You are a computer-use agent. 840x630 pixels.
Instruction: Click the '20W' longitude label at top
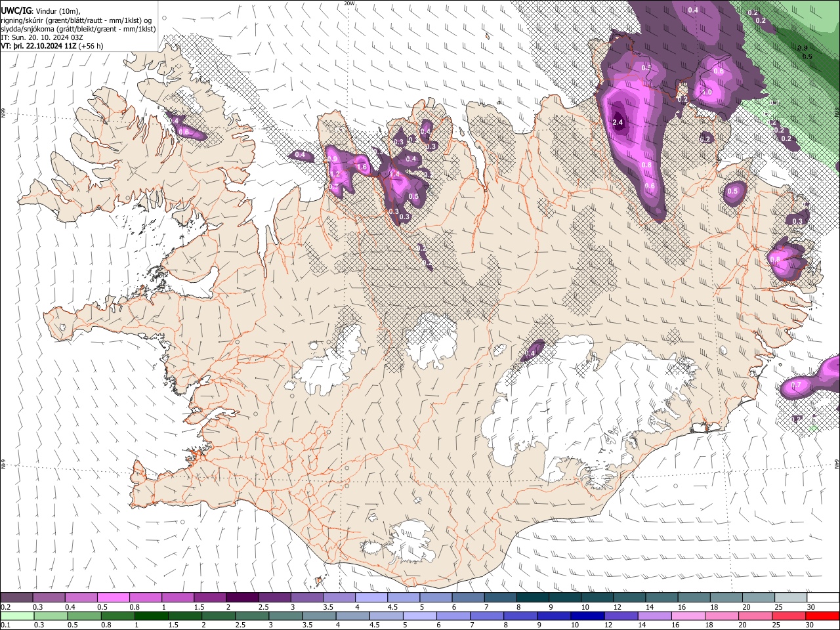pos(349,3)
